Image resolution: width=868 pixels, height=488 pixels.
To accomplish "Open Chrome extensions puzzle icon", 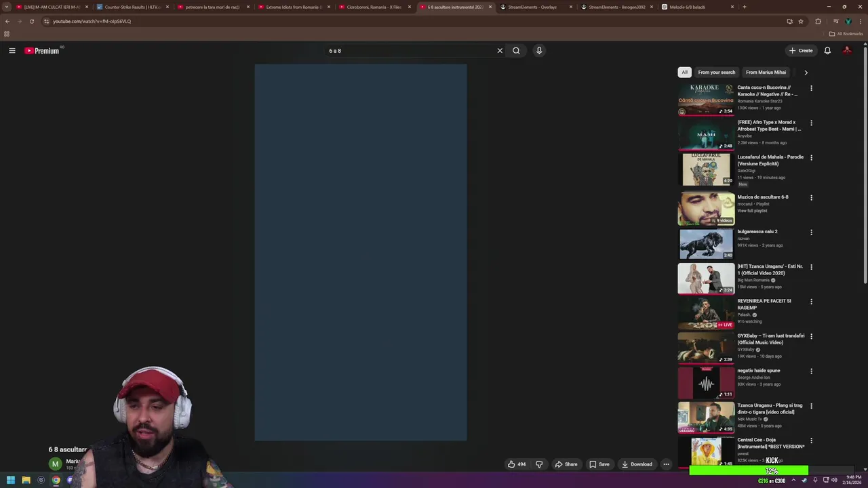I will (x=818, y=21).
